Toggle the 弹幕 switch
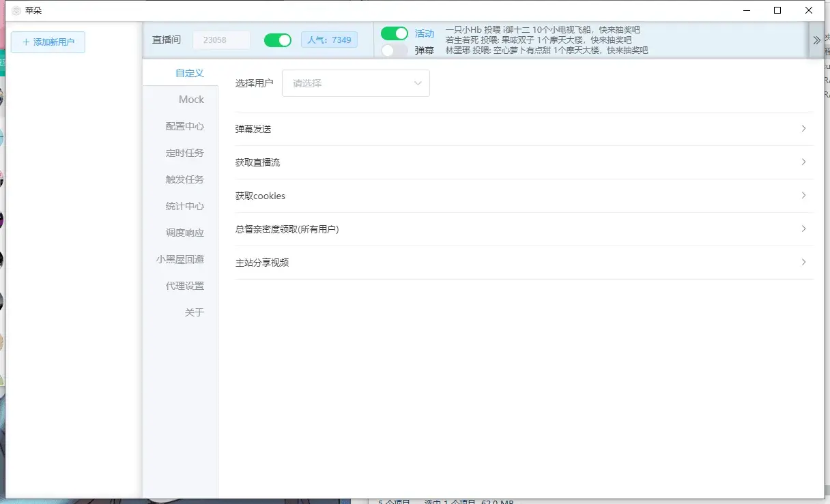 [x=395, y=50]
